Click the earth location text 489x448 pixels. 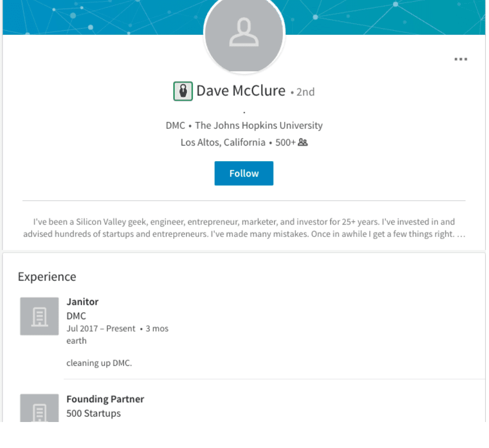tap(76, 341)
